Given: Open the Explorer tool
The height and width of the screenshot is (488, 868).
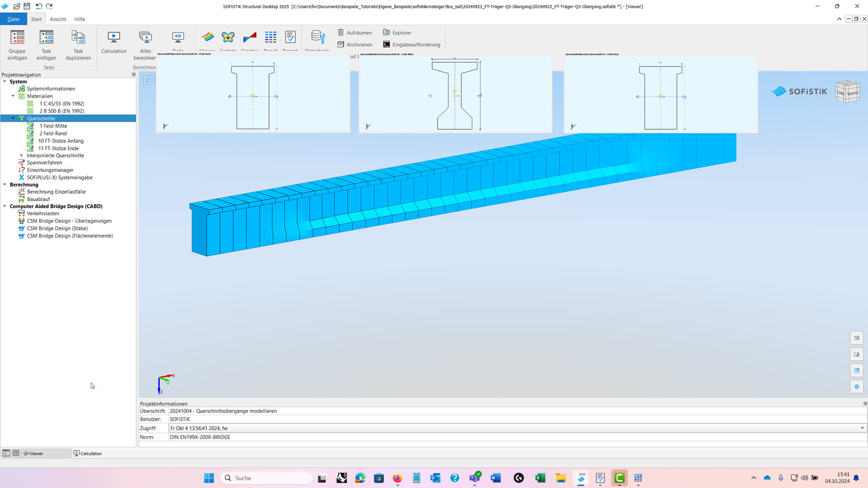Looking at the screenshot, I should click(387, 33).
